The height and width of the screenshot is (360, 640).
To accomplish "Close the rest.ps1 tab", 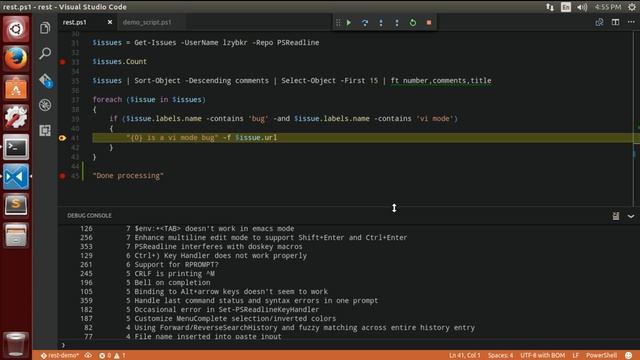I will click(110, 22).
